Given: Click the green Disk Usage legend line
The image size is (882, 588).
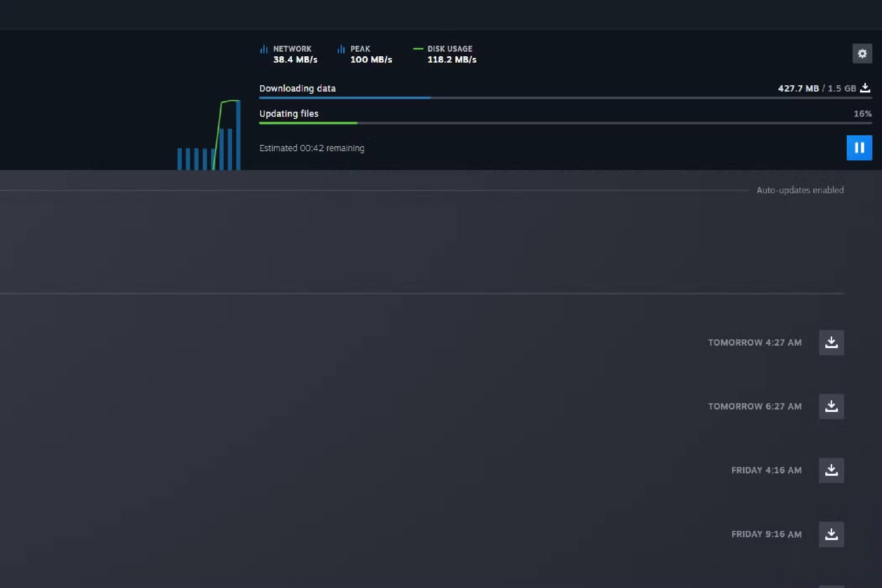Looking at the screenshot, I should (418, 49).
